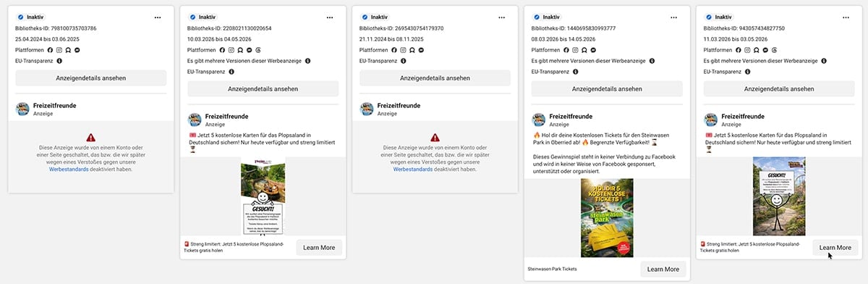
Task: Click the Instagram platform icon on ad 1440695830993777
Action: click(x=575, y=50)
